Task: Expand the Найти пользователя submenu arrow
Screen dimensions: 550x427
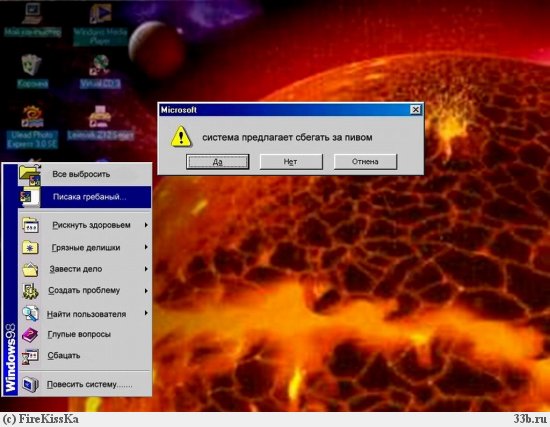Action: point(146,313)
